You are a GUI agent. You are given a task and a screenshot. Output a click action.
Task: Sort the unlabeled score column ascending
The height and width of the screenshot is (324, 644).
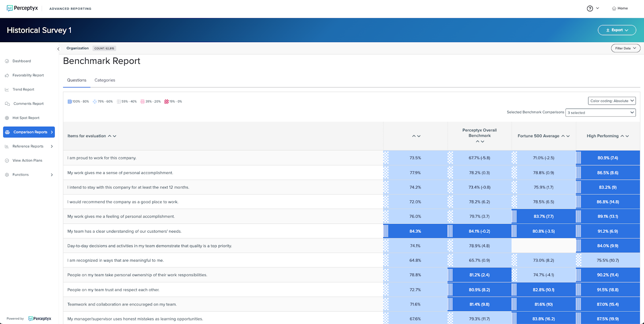click(x=414, y=136)
